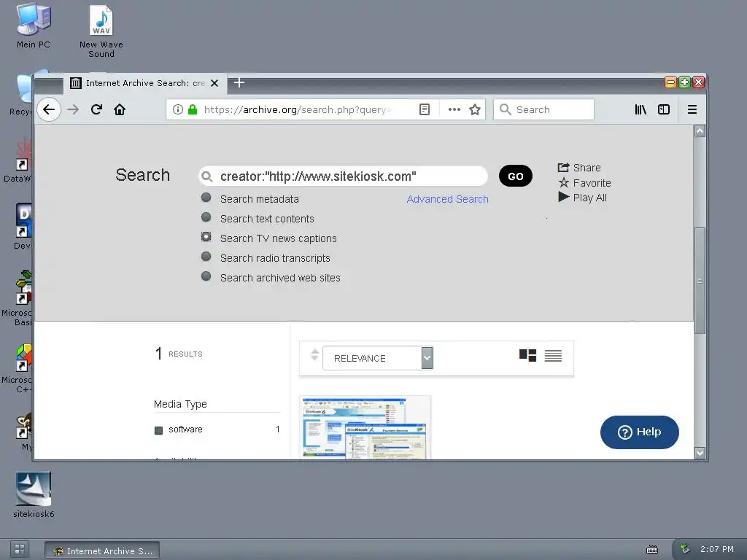This screenshot has width=747, height=560.
Task: Click the green padlock security icon
Action: point(193,109)
